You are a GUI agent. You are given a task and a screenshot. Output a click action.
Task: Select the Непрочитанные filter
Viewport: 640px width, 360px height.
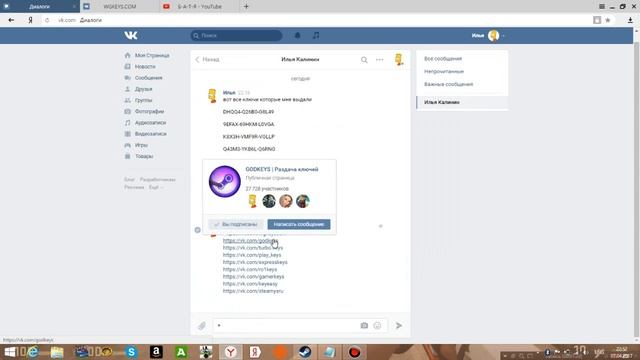(444, 71)
